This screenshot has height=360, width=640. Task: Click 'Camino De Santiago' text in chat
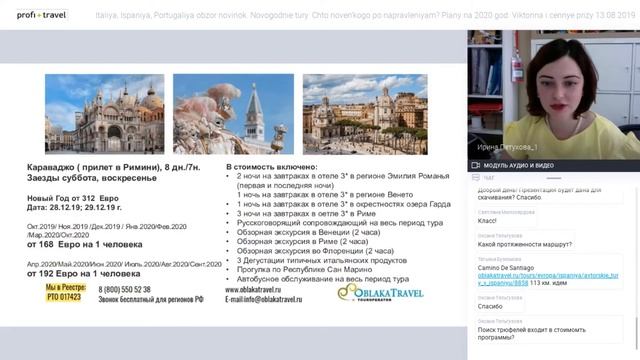click(x=506, y=268)
